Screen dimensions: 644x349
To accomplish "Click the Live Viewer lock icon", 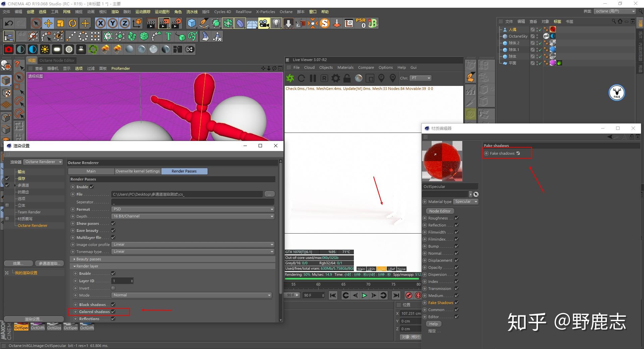I will [x=347, y=78].
